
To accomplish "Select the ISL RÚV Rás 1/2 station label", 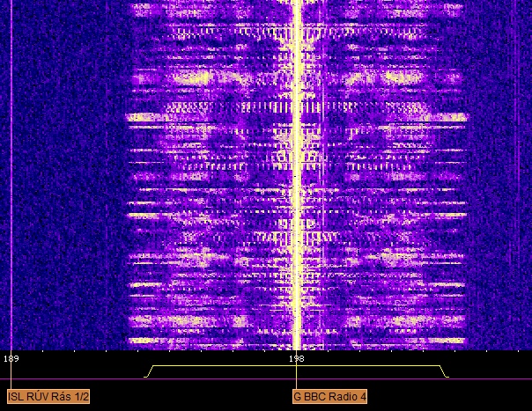I will coord(49,397).
